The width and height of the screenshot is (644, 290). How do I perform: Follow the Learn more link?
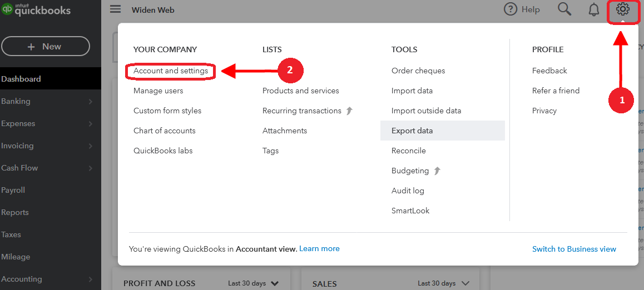[x=319, y=248]
